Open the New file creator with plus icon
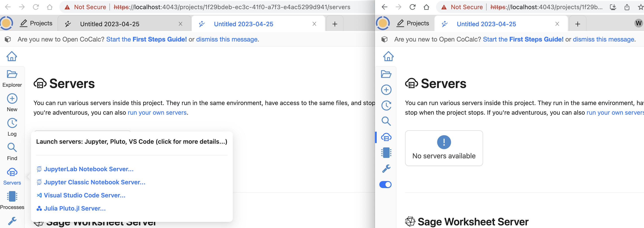The image size is (644, 228). point(12,99)
